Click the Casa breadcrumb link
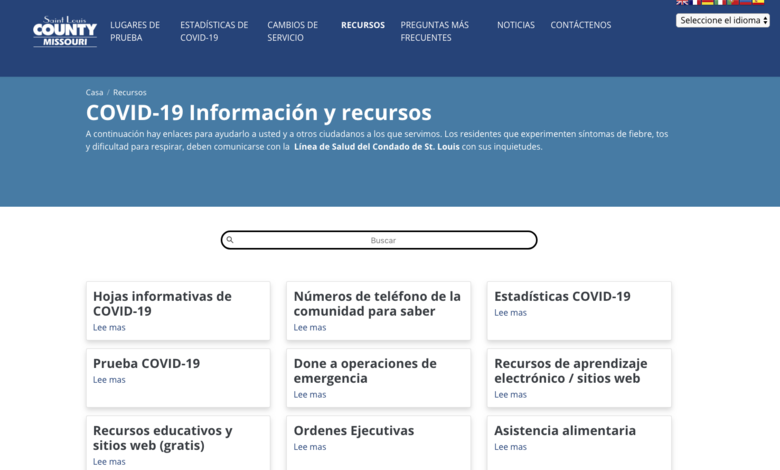Viewport: 780px width, 470px height. pos(94,93)
